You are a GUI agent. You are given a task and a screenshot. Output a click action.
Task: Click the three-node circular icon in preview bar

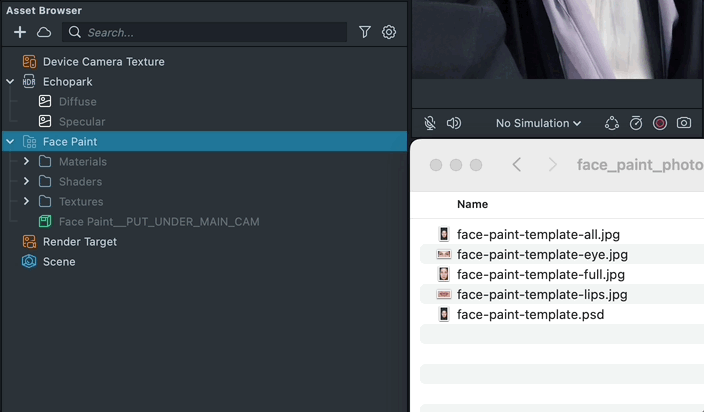pyautogui.click(x=612, y=123)
